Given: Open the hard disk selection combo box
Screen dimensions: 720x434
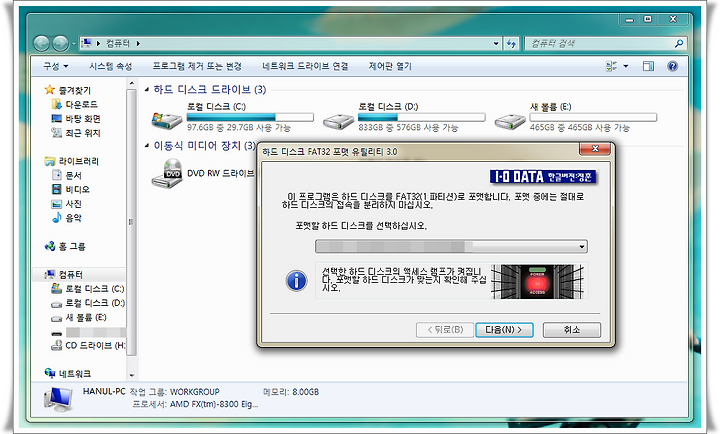Looking at the screenshot, I should [451, 247].
